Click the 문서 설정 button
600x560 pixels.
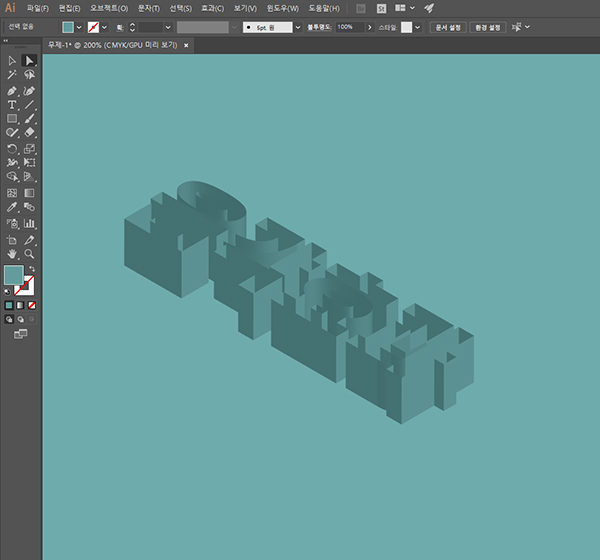(448, 28)
